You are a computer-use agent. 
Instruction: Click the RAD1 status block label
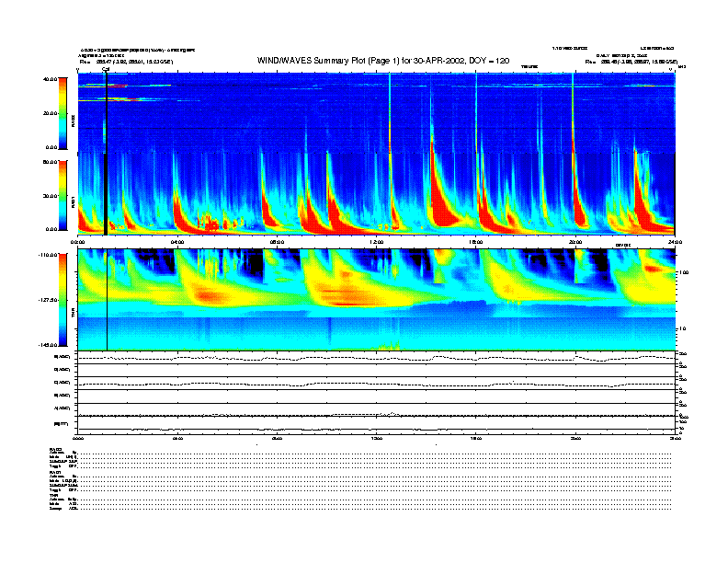pyautogui.click(x=55, y=471)
